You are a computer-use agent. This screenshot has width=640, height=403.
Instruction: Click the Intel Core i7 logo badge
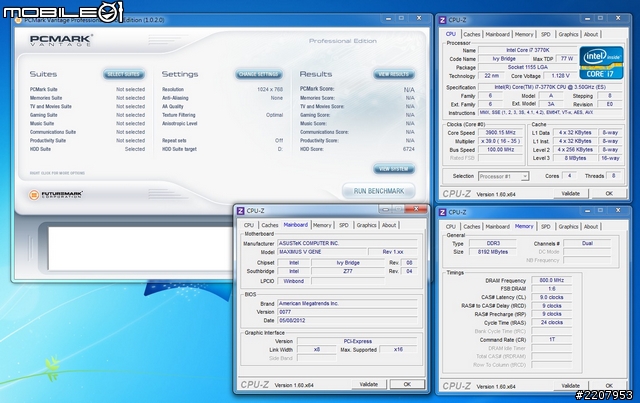click(601, 62)
